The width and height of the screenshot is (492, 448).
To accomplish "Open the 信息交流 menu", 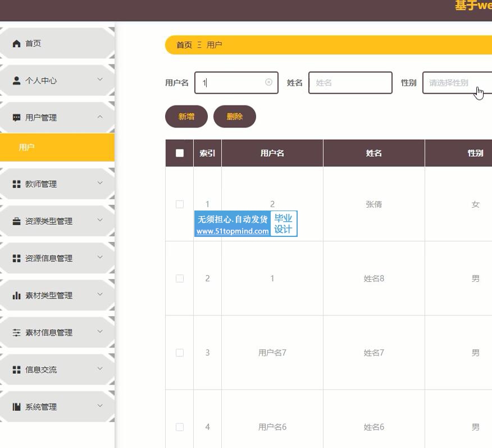I will point(57,369).
